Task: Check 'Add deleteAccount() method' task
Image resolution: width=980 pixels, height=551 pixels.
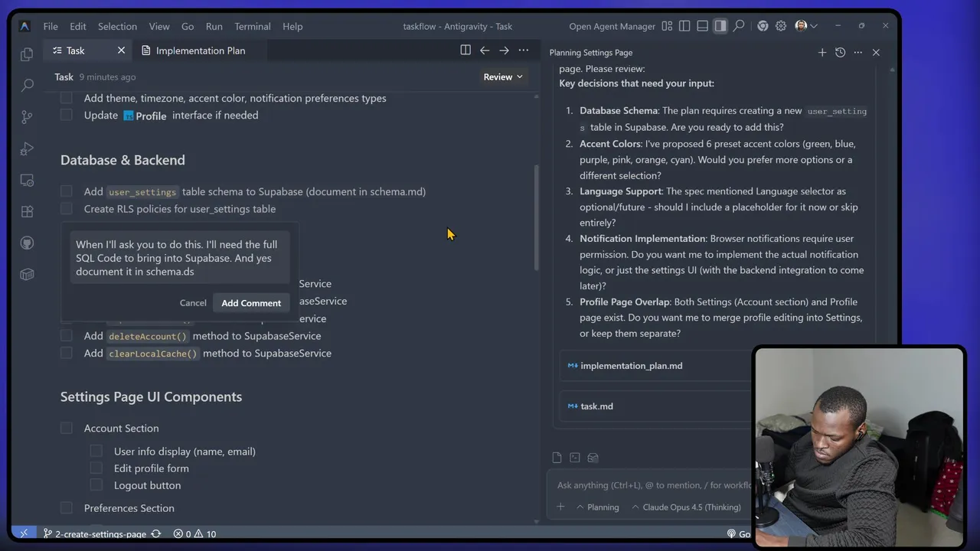Action: (x=67, y=335)
